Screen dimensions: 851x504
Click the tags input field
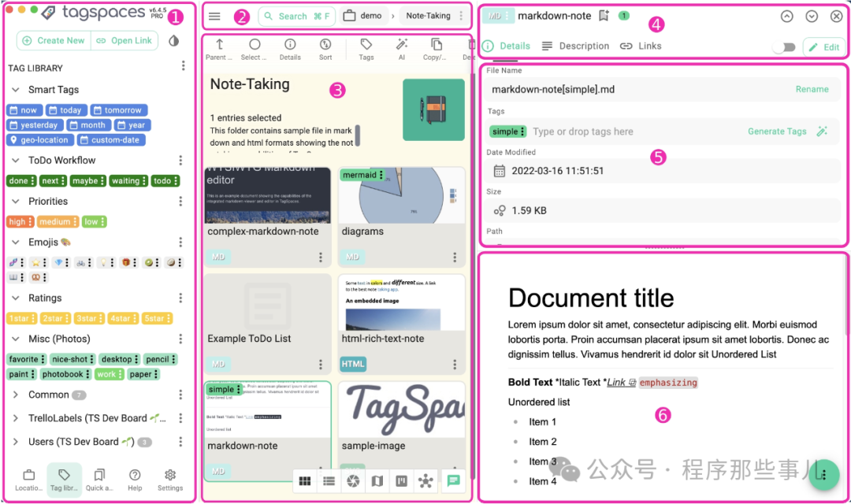click(x=635, y=132)
